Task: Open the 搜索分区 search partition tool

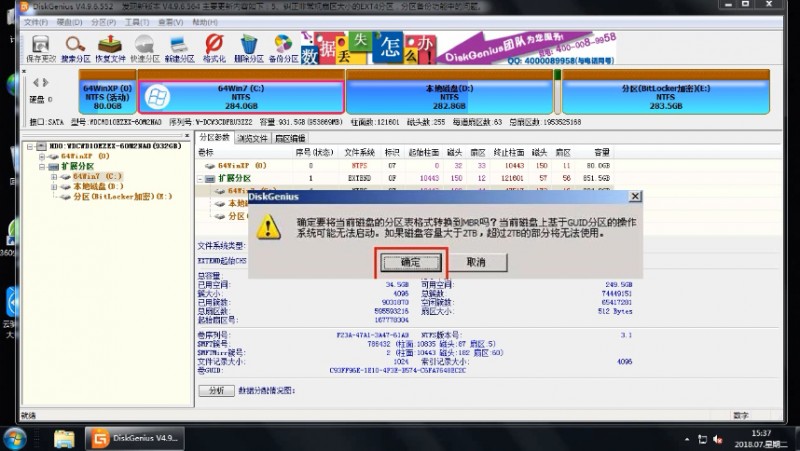Action: [76, 49]
